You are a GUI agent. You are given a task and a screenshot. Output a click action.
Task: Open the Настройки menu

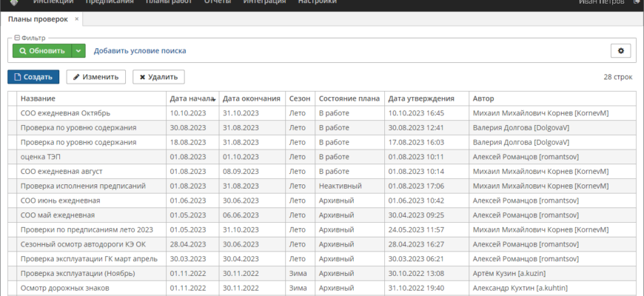[x=317, y=2]
